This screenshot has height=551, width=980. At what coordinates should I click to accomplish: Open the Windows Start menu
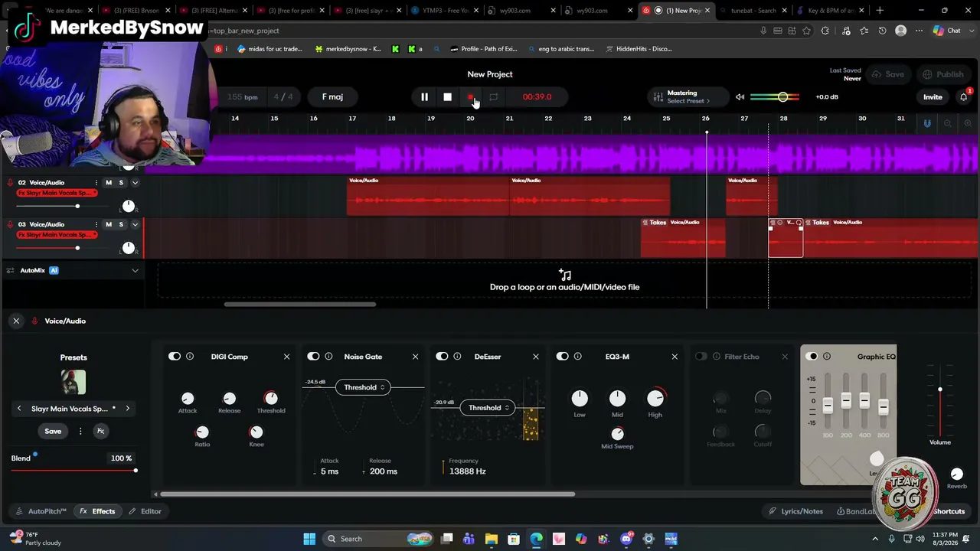pos(309,539)
